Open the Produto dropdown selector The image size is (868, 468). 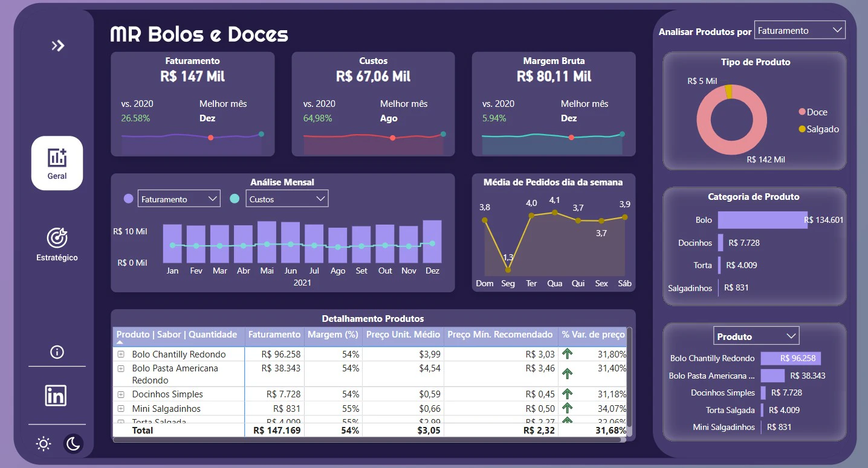[756, 336]
